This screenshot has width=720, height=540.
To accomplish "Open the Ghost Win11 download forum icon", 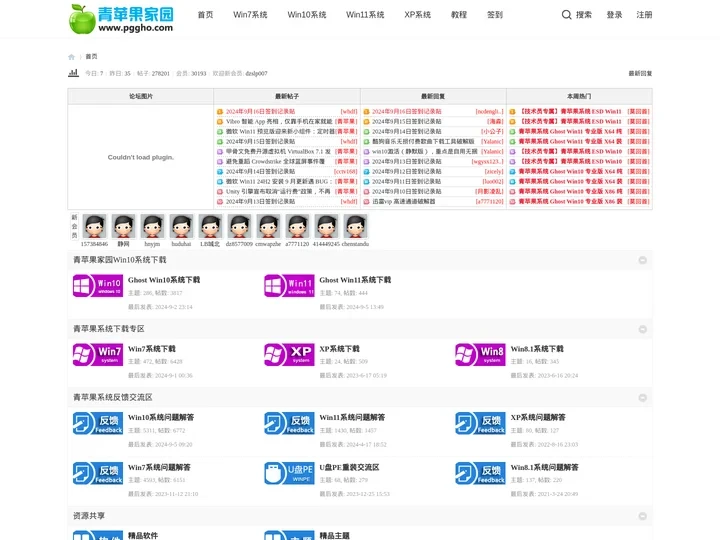I will coord(289,286).
